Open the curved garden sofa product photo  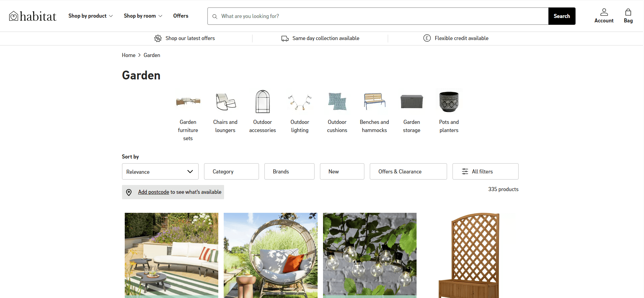pos(172,255)
